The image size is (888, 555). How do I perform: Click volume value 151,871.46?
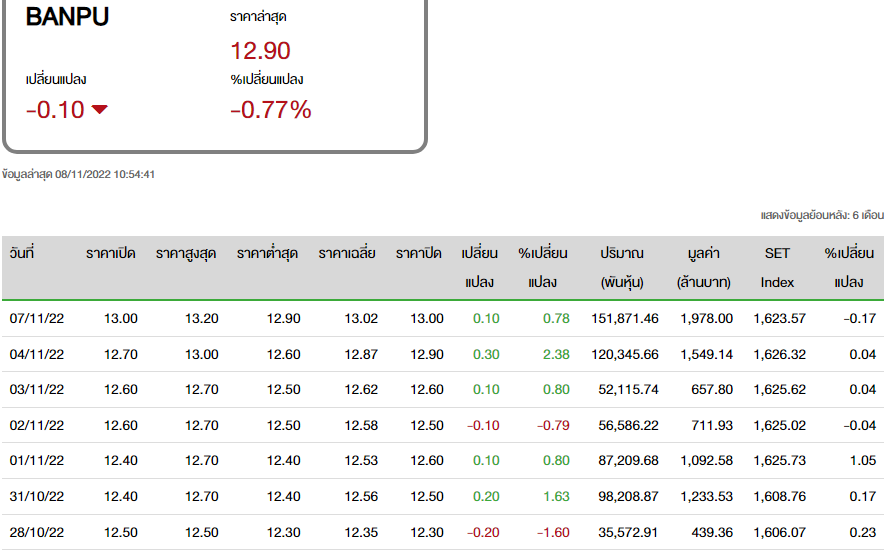pyautogui.click(x=625, y=319)
